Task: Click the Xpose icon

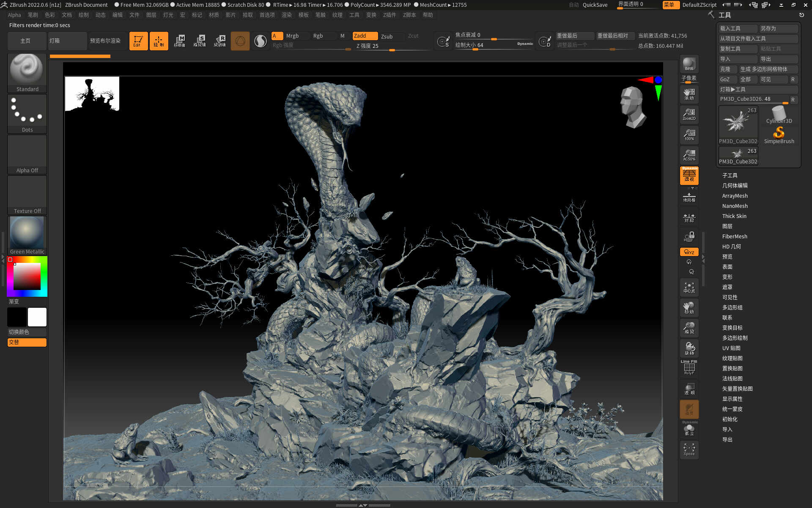Action: coord(689,449)
